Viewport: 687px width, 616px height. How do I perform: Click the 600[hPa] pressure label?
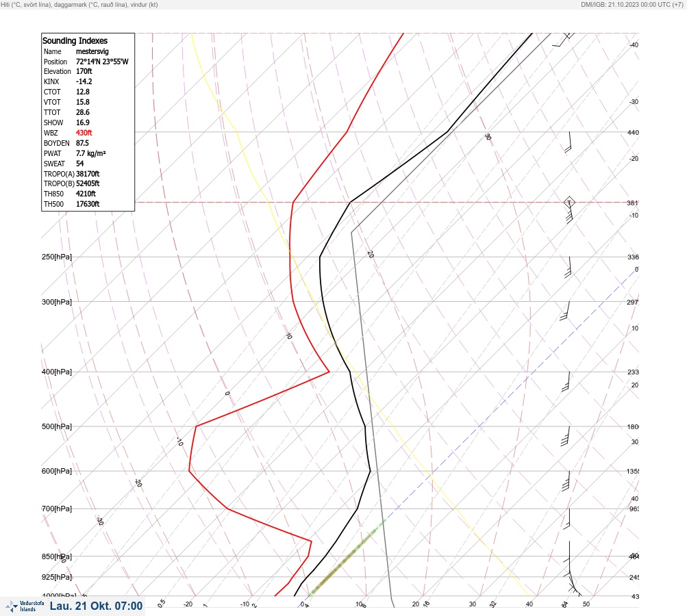pos(57,471)
